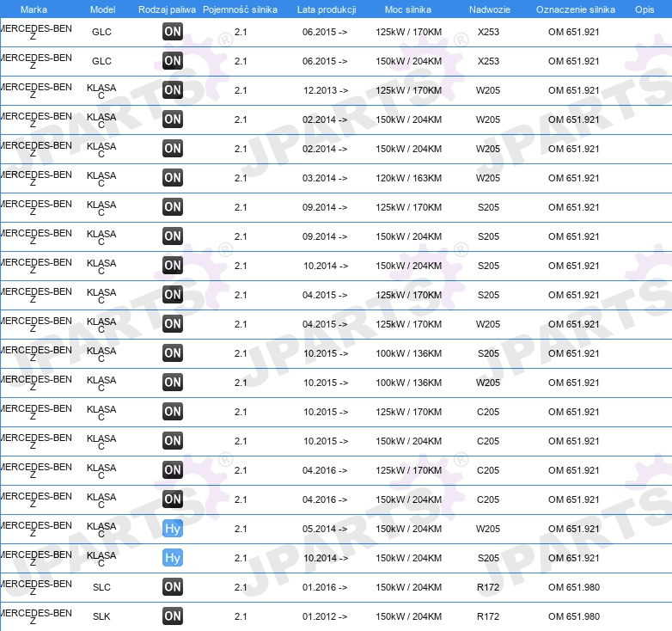Click the Oznaczenie silnika column header

click(x=575, y=9)
